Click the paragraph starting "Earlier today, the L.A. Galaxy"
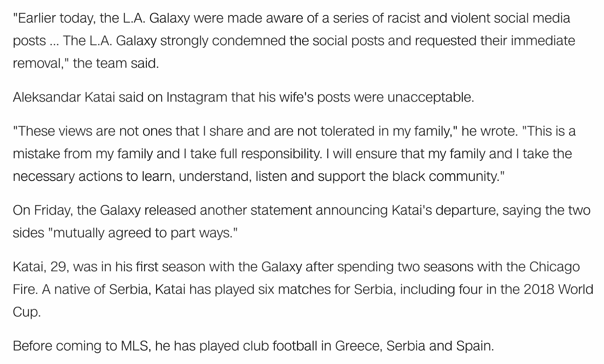Screen dimensions: 604x364 (x=294, y=40)
